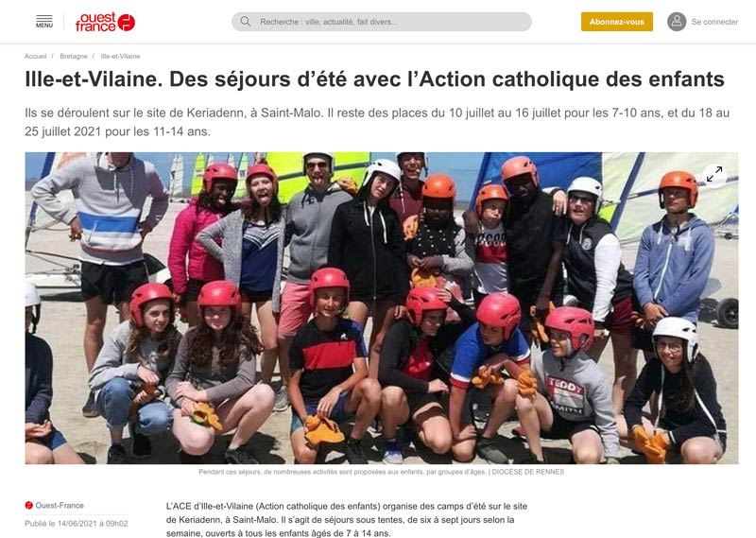Click the article subtitle about Keriadenn
Viewport: 756px width, 538px height.
(377, 122)
